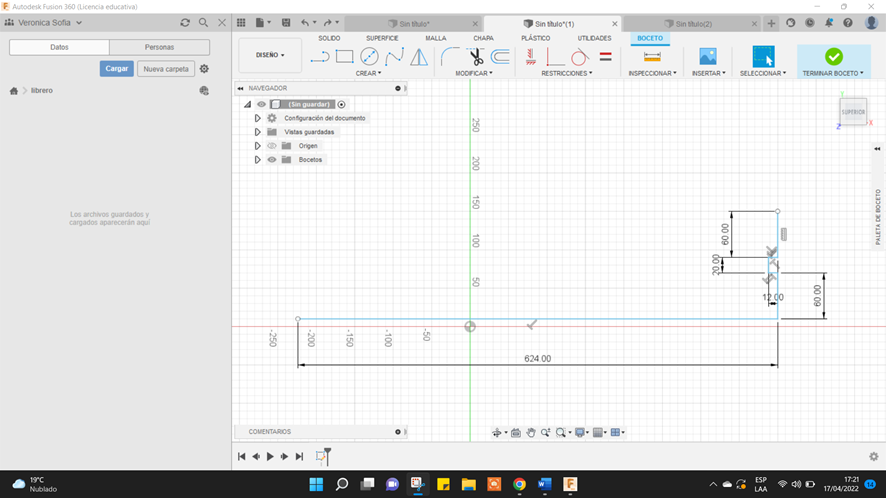The width and height of the screenshot is (886, 498).
Task: Select the Circle sketch tool
Action: (369, 57)
